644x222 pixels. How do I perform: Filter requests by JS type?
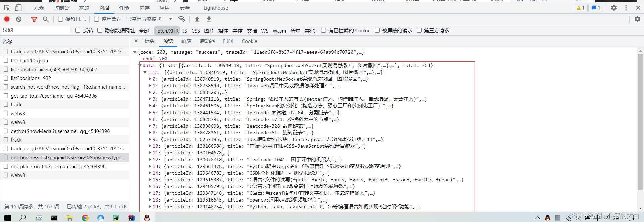[185, 31]
